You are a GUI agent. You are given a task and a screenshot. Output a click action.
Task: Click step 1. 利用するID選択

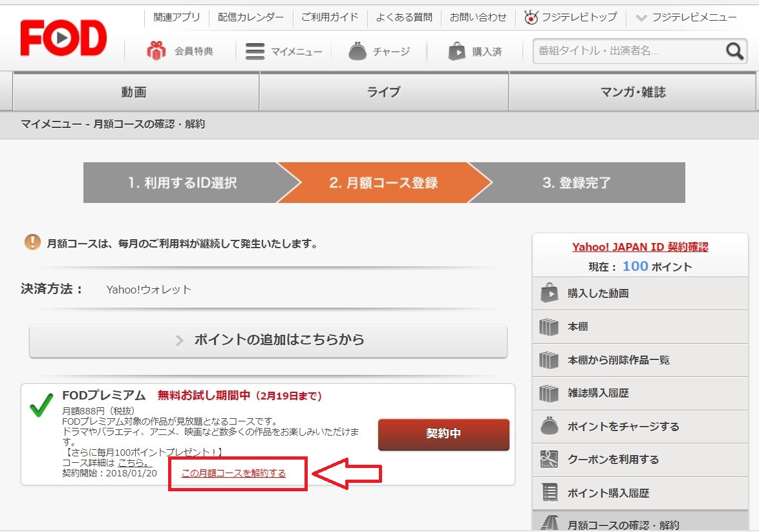[x=182, y=182]
